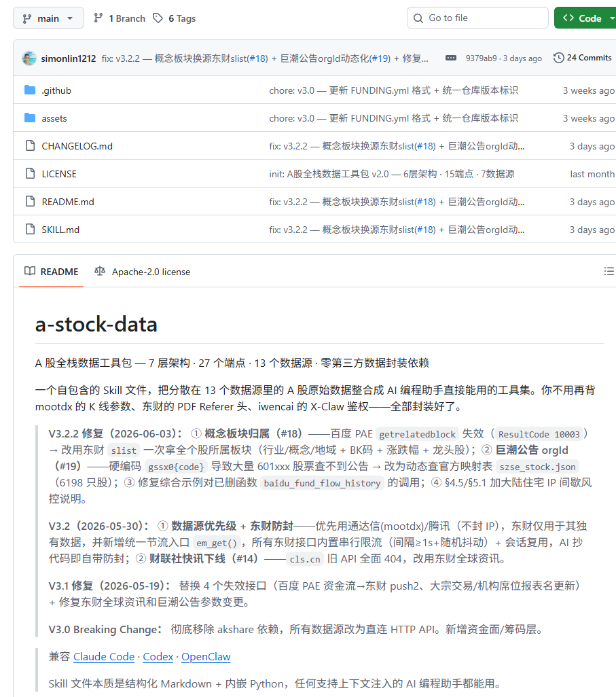Select the README tab
Screen dimensions: 616x697
52,272
